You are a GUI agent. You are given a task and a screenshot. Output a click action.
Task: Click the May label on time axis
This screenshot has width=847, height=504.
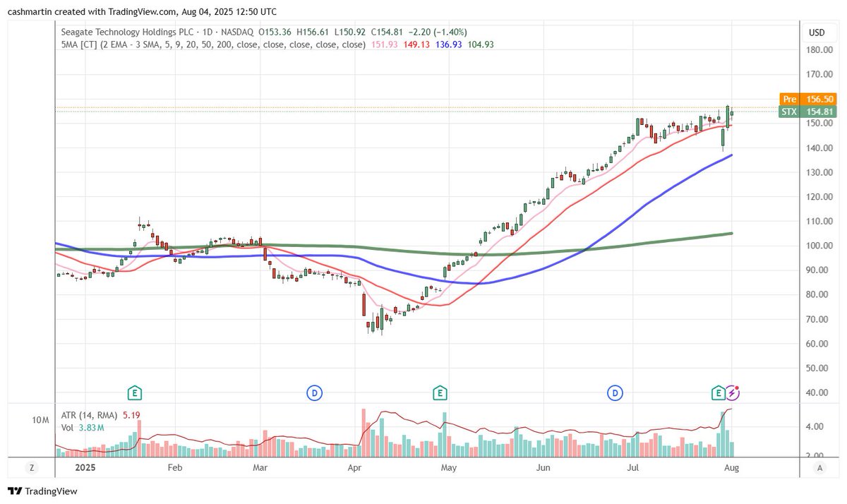coord(447,467)
